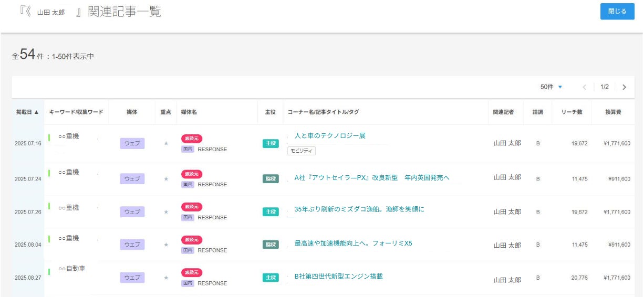The height and width of the screenshot is (297, 644).
Task: Click the ウェブ media badge for the 2025.08.04 row
Action: click(x=132, y=245)
